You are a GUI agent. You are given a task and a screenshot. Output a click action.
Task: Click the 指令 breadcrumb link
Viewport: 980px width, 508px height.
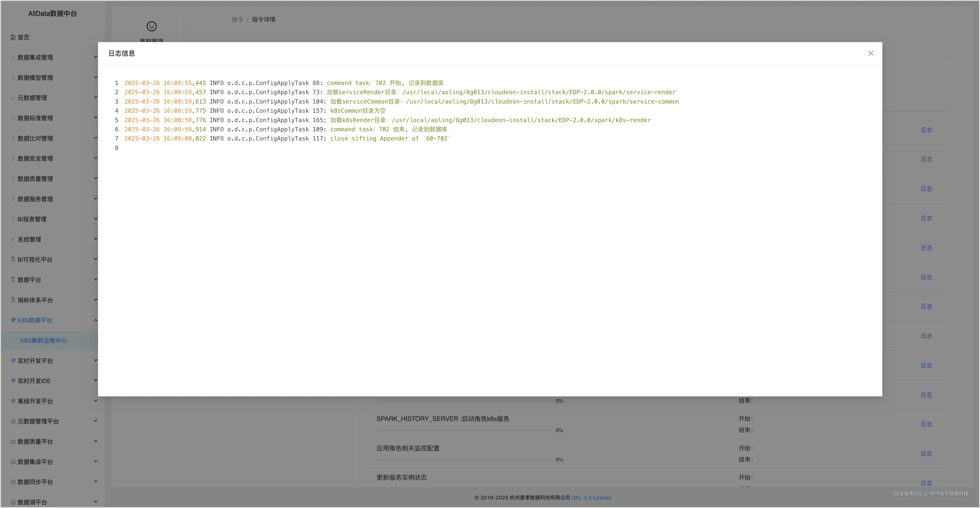(x=237, y=19)
